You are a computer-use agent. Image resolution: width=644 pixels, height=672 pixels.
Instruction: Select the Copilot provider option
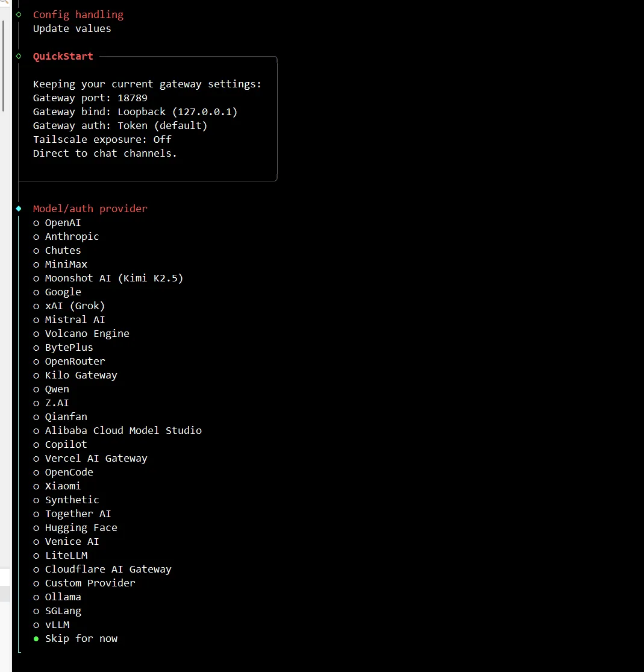(60, 444)
